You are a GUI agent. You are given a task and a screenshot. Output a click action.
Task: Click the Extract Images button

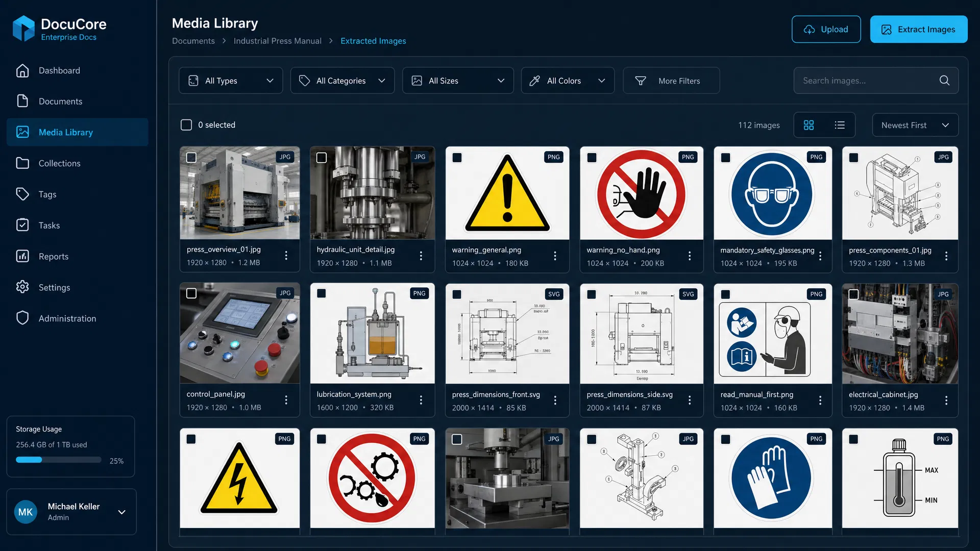coord(919,29)
